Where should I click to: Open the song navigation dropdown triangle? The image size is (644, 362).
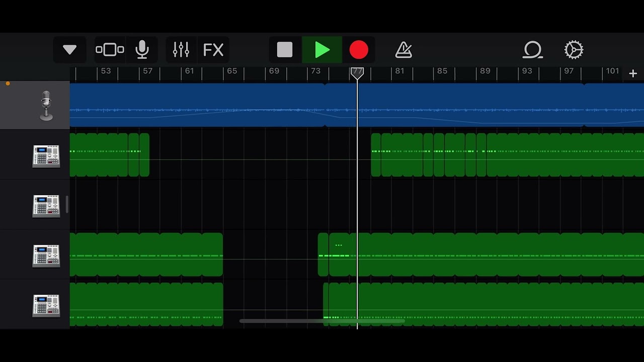(x=69, y=50)
